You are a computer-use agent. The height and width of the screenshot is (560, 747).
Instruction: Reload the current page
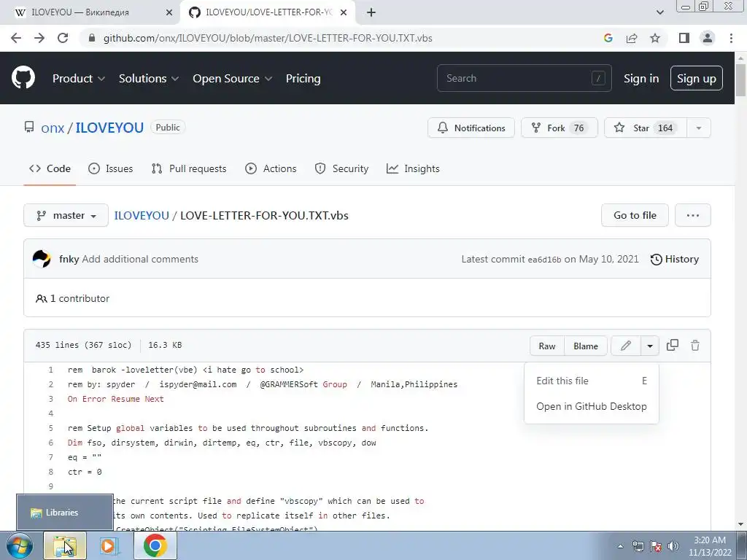point(63,38)
